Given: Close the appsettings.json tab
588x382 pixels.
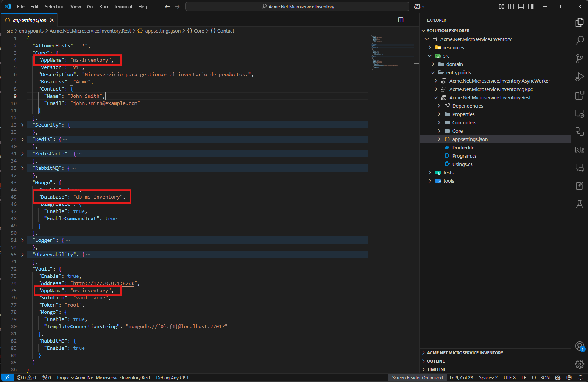Looking at the screenshot, I should tap(52, 20).
